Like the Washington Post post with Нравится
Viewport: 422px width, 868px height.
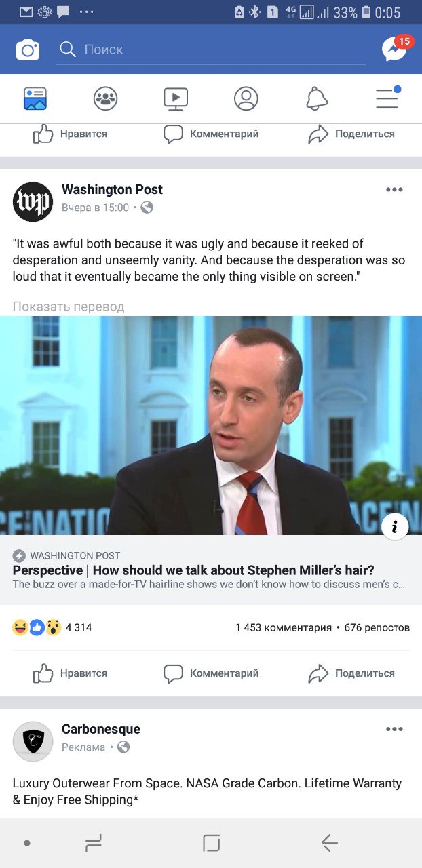click(x=71, y=673)
